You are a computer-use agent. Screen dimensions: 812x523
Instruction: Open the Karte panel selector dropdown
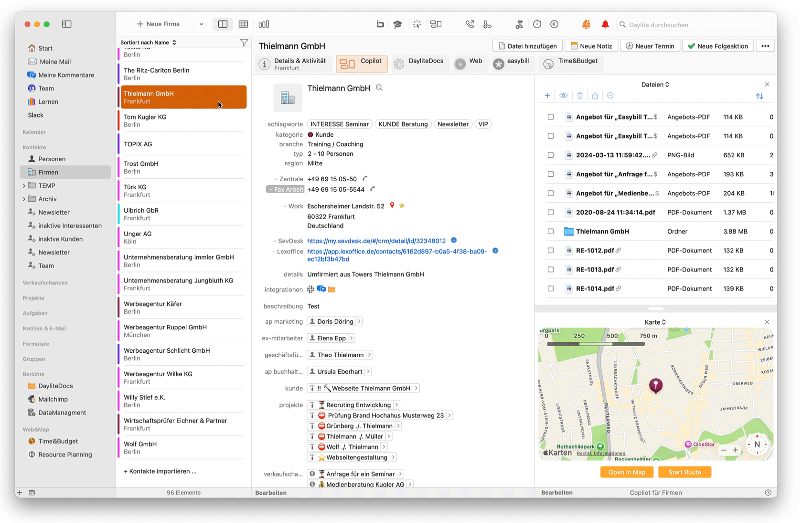point(655,322)
